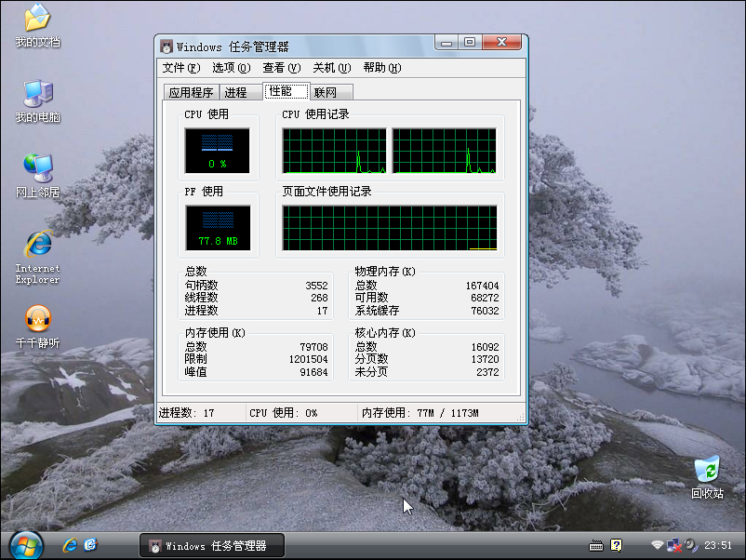Minimize the Task Manager window
The width and height of the screenshot is (746, 560).
446,43
